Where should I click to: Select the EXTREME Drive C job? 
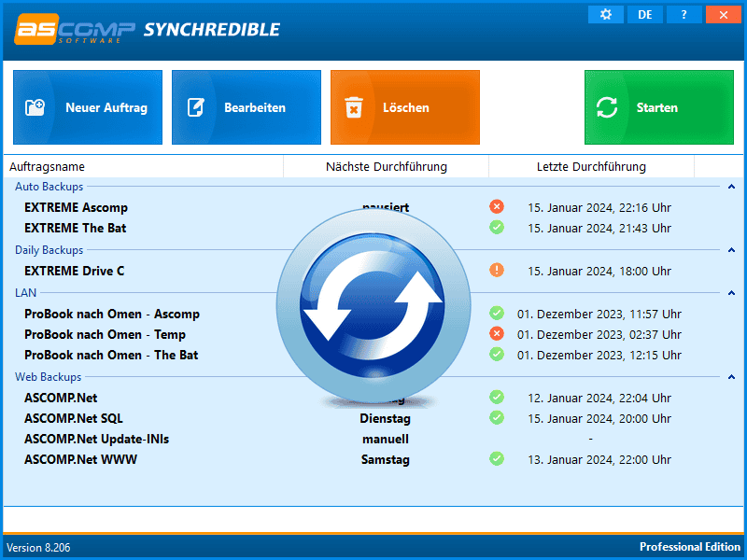75,271
